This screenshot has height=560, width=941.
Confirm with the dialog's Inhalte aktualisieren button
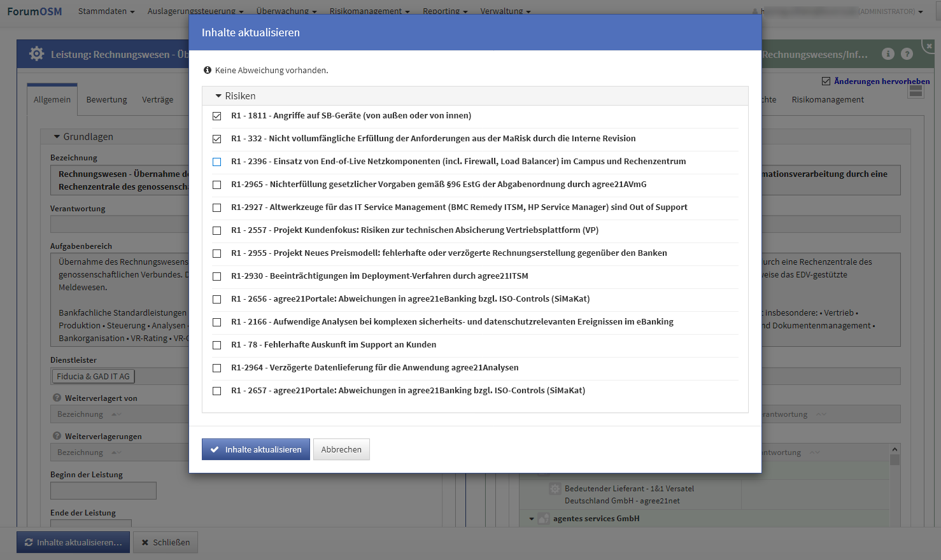pyautogui.click(x=256, y=449)
